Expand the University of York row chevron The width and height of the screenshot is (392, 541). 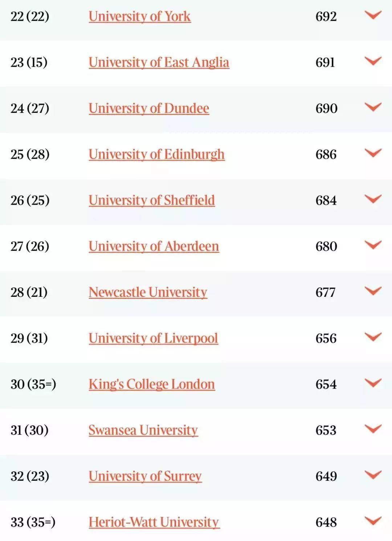pos(373,15)
